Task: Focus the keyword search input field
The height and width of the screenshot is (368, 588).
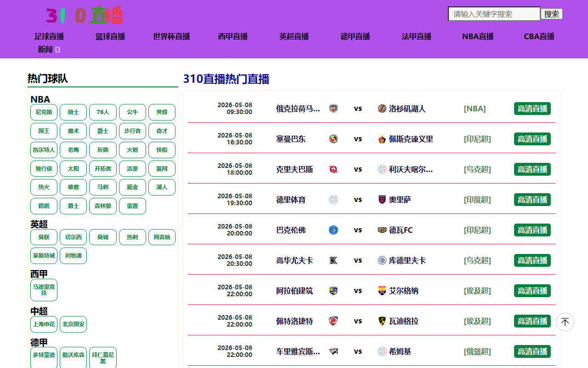Action: pos(494,14)
